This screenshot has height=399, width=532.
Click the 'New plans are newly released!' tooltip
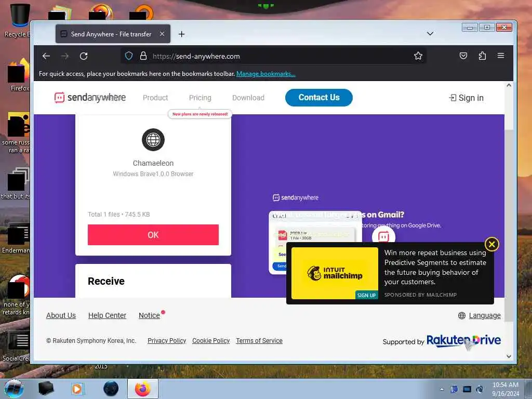[200, 114]
